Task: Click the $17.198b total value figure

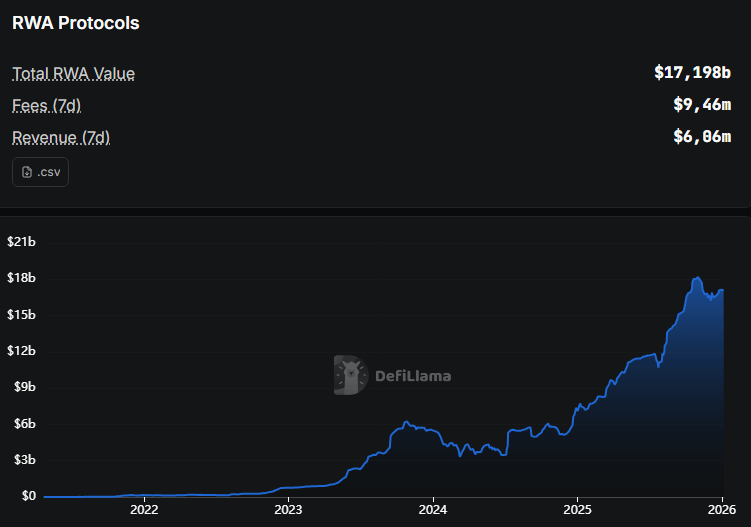Action: [692, 73]
